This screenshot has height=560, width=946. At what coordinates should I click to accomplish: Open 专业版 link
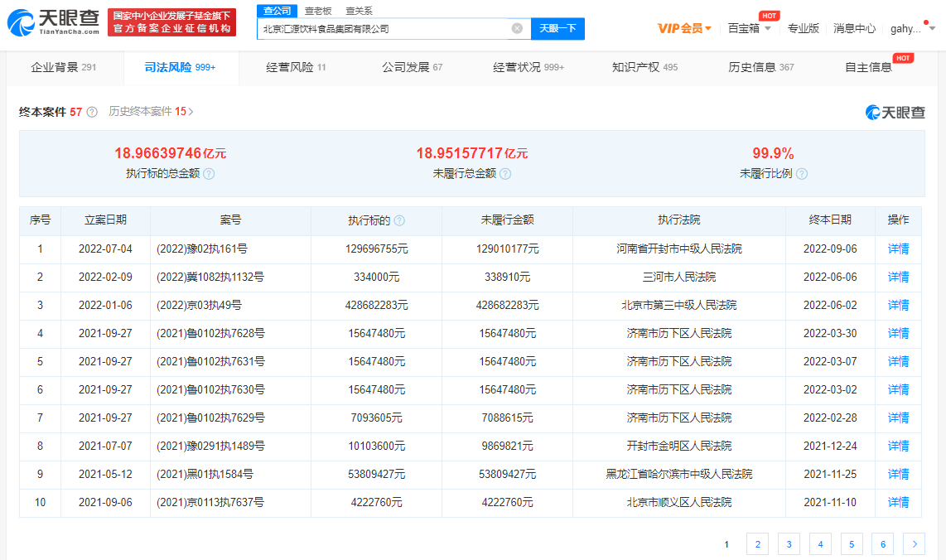(804, 28)
